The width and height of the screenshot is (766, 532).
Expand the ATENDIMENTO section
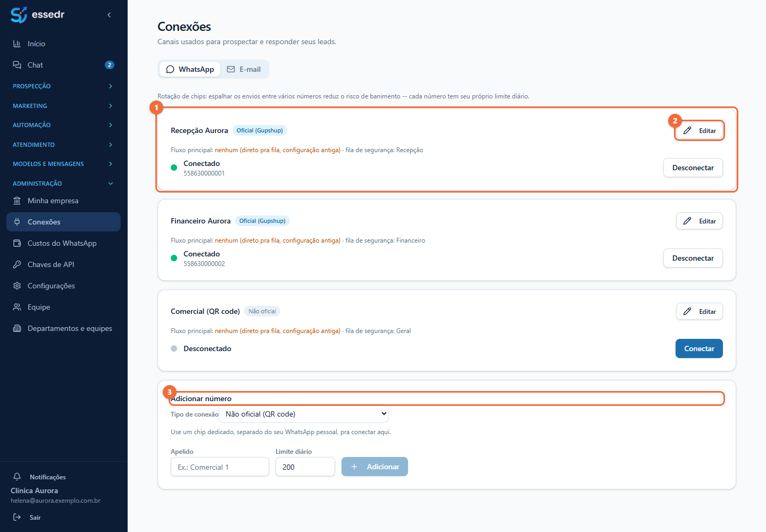click(x=64, y=145)
